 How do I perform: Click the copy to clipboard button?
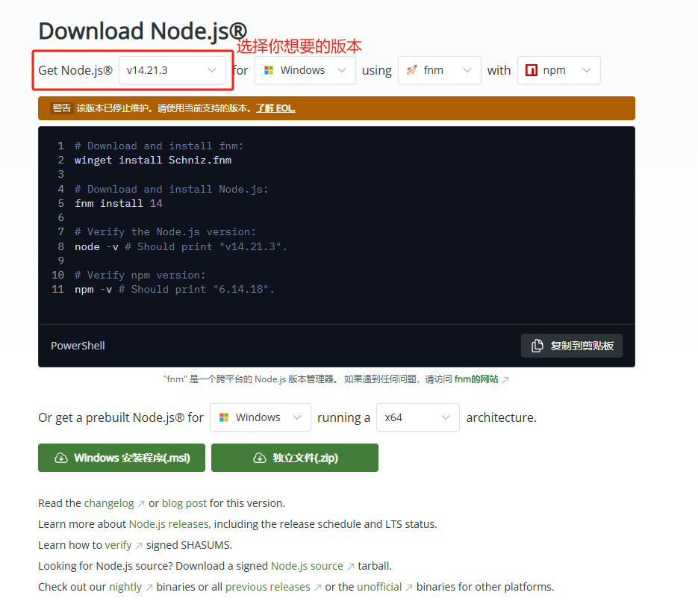click(x=572, y=346)
